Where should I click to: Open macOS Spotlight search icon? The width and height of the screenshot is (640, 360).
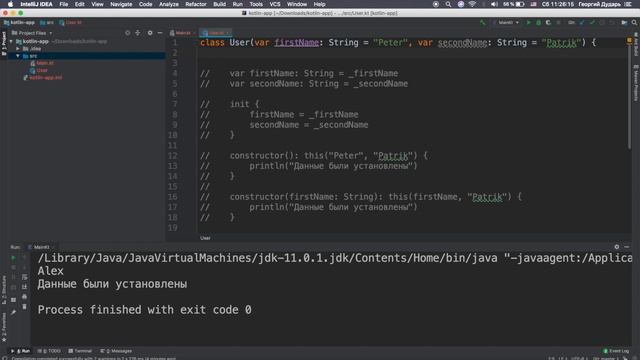(448, 4)
